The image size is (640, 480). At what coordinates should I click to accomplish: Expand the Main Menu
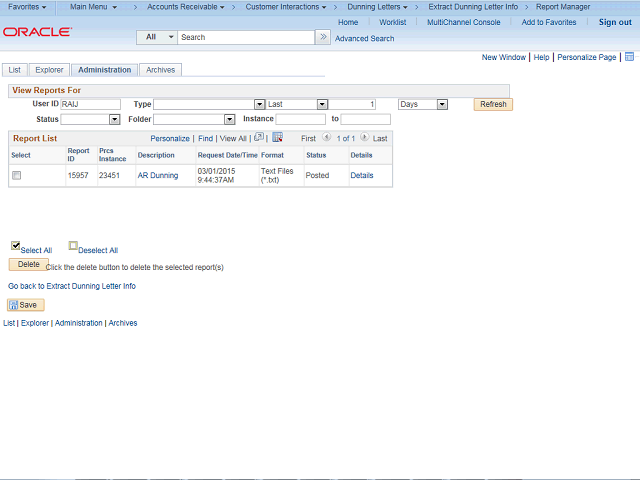93,7
